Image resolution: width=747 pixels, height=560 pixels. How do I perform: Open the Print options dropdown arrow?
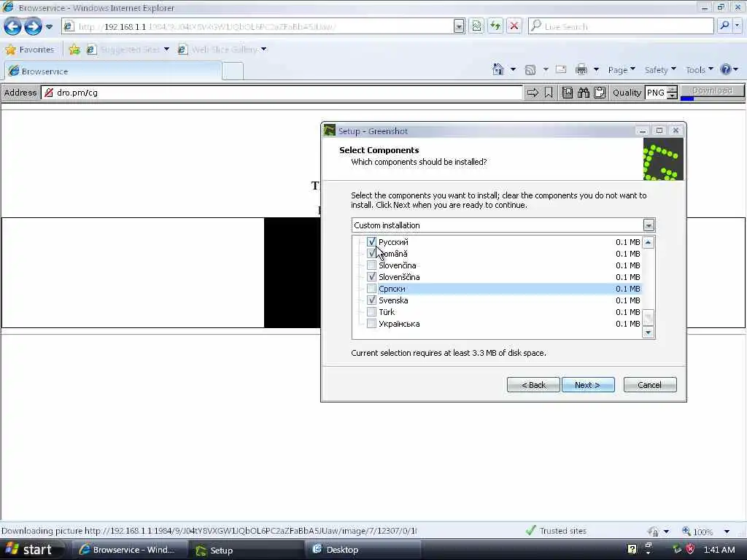(596, 69)
